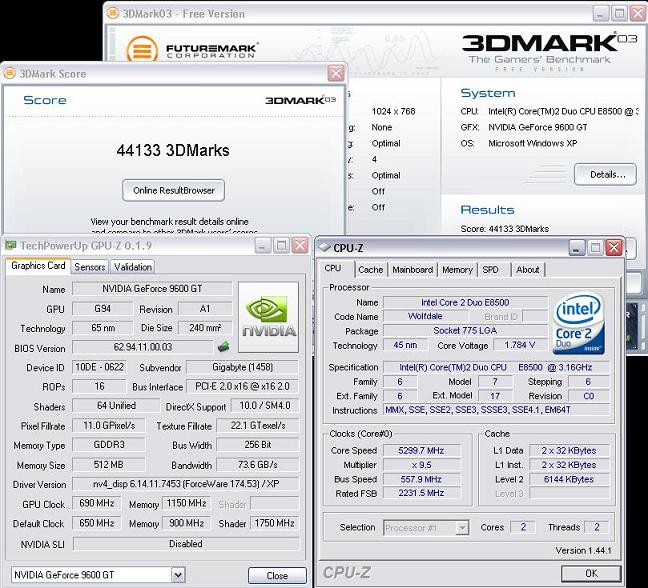Click the Device ID field 10DE - 0622
Screen dimensions: 648x588
click(99, 367)
